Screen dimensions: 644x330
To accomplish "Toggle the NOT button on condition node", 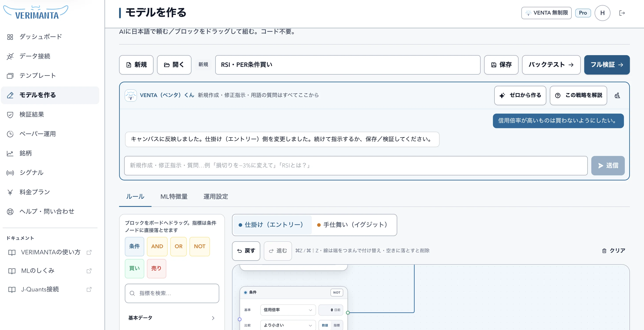I will point(337,292).
